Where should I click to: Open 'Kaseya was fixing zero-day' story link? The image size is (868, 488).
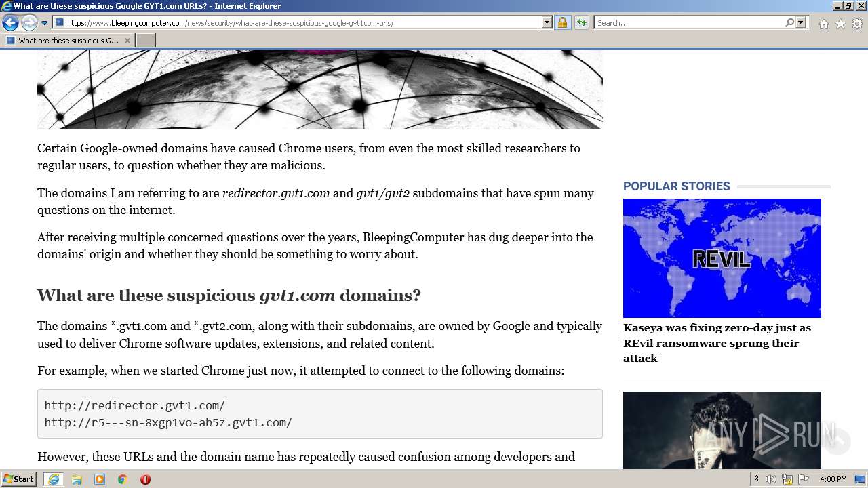(x=717, y=343)
